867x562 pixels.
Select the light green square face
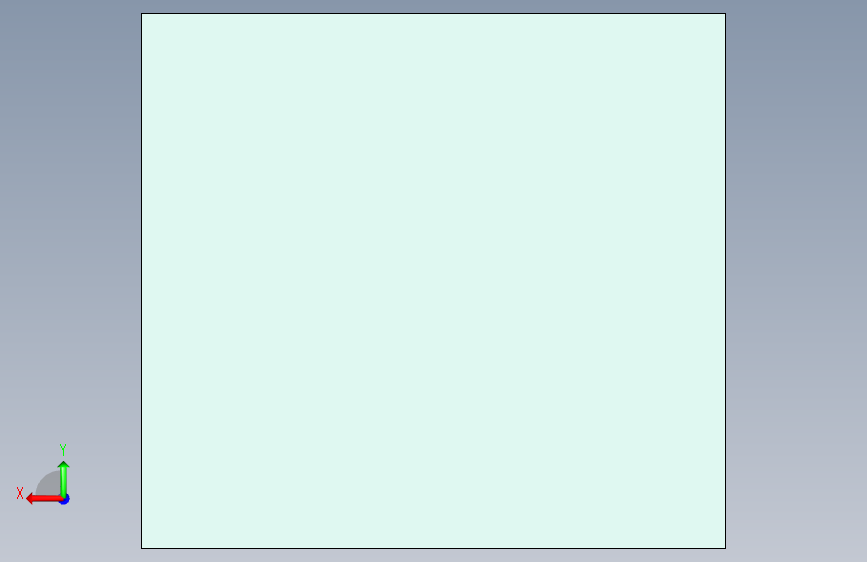[434, 281]
